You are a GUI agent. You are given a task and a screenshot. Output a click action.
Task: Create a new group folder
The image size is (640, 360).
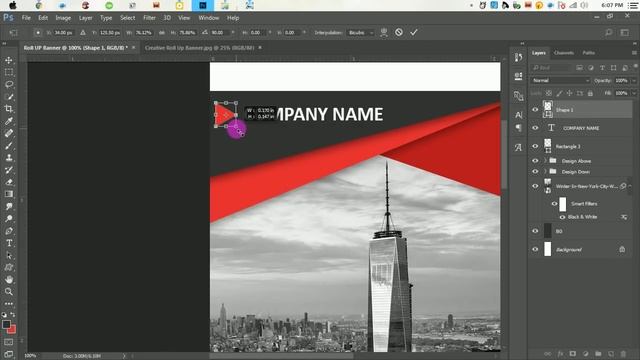click(x=598, y=353)
